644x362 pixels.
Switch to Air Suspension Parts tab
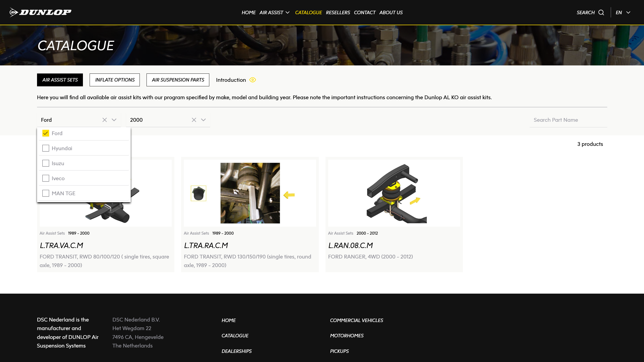(x=178, y=80)
